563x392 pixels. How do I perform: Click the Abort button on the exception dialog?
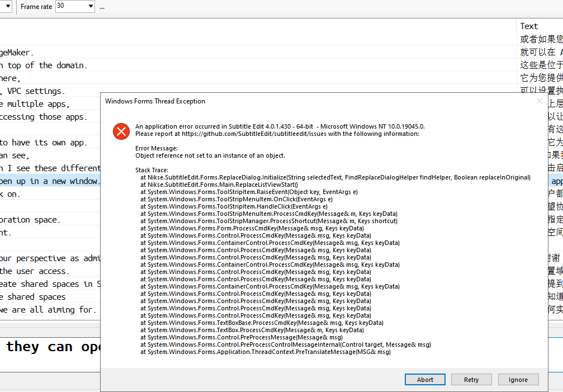[x=424, y=379]
